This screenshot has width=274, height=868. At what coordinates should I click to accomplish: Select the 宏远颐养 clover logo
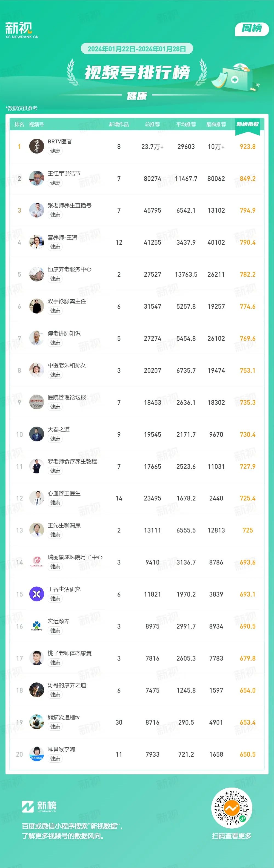click(x=36, y=626)
